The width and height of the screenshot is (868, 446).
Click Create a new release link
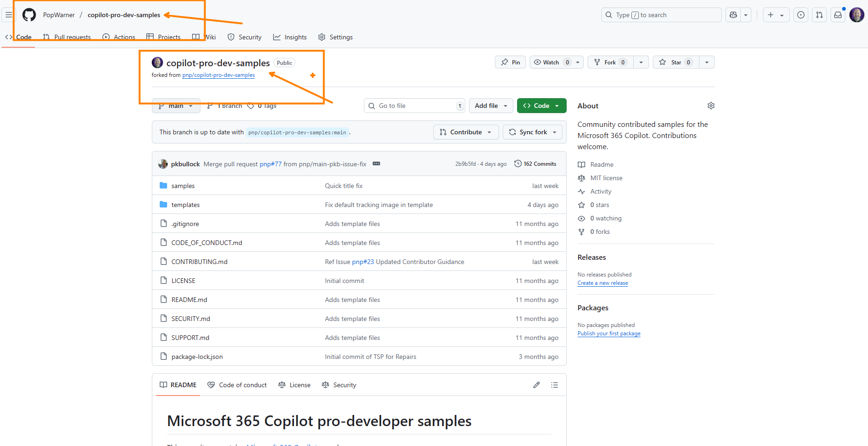tap(603, 283)
